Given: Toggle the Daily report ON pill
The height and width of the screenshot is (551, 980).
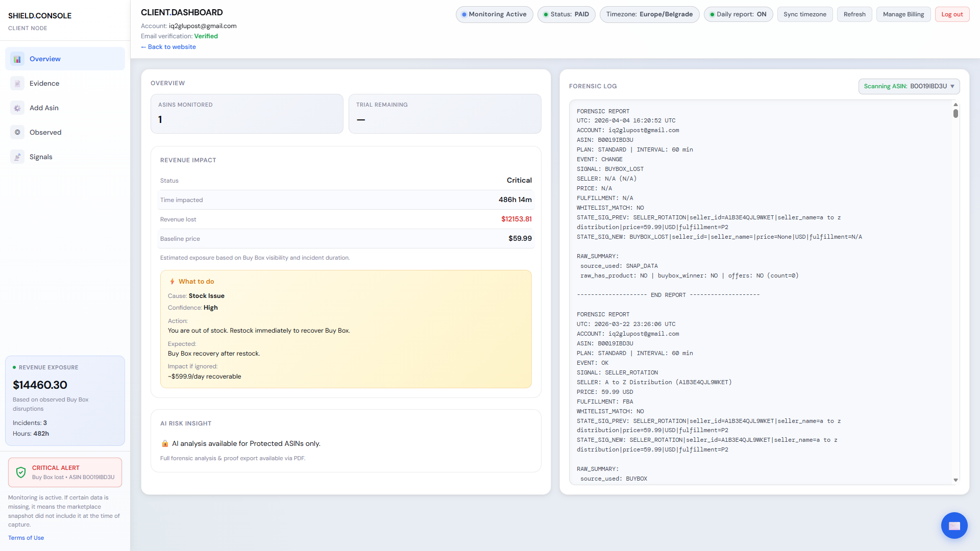Looking at the screenshot, I should point(738,14).
